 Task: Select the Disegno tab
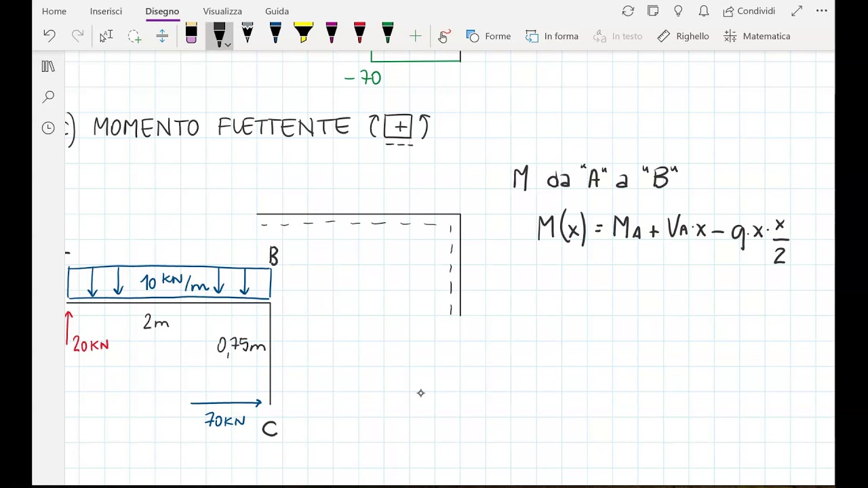(162, 11)
